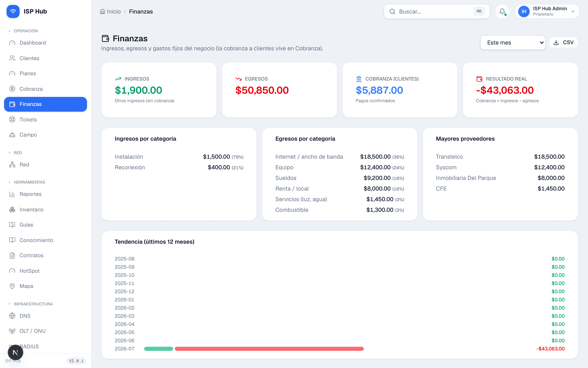The height and width of the screenshot is (368, 588).
Task: Select the Instalación income row
Action: (179, 157)
